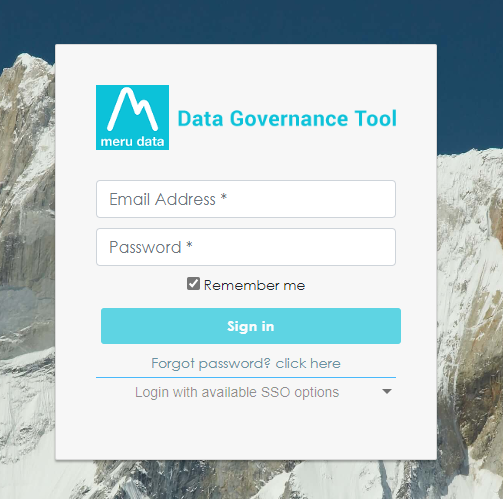Open the Forgot password link
The image size is (503, 499).
[246, 363]
